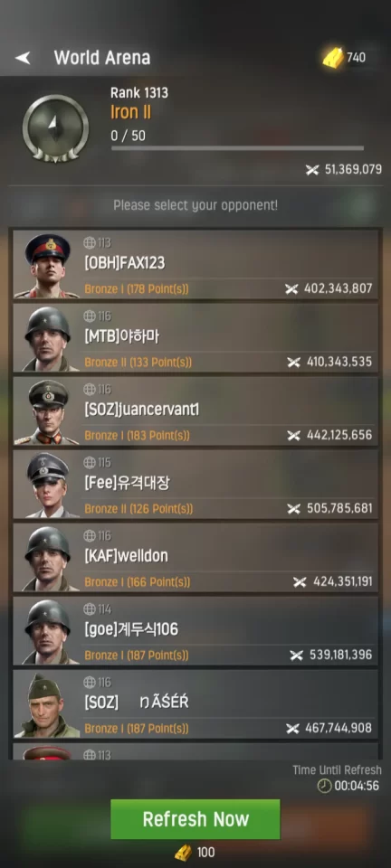This screenshot has width=391, height=868.
Task: Tap the clock icon by the refresh timer
Action: (x=324, y=786)
